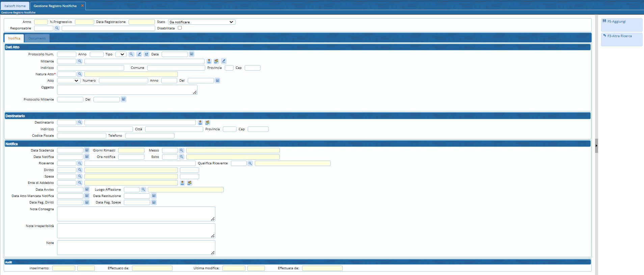Collapse the right side panel arrow
Viewport: 644px width, 275px height.
[596, 146]
